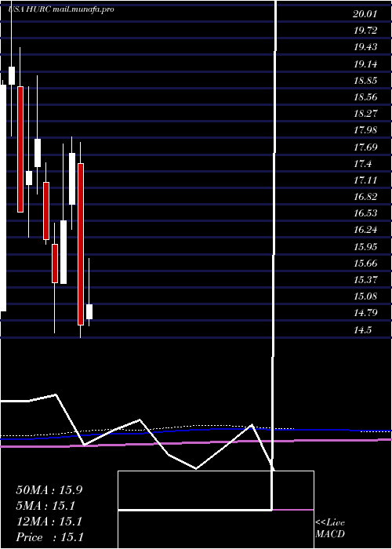This screenshot has width=392, height=549.
Task: Click the 14.79 price axis label
Action: tap(365, 313)
